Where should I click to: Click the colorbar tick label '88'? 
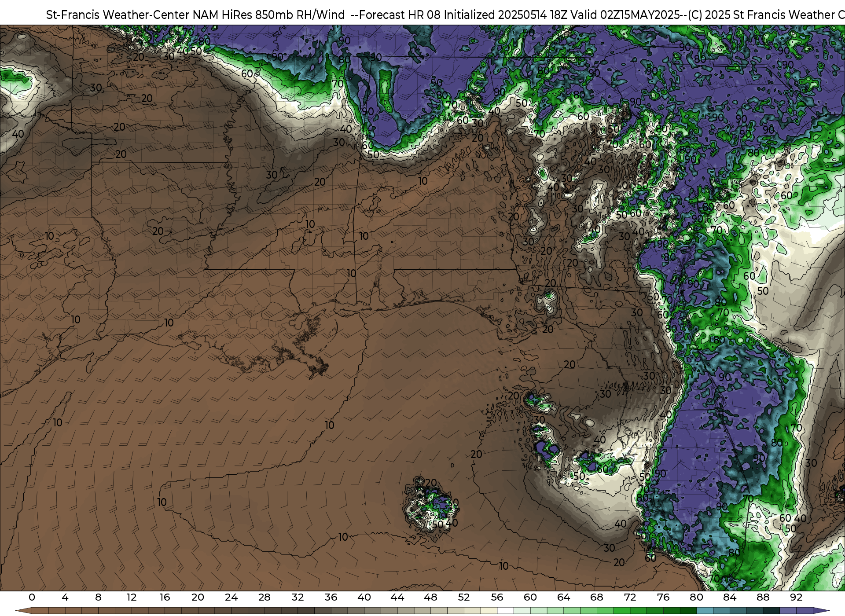tap(763, 597)
